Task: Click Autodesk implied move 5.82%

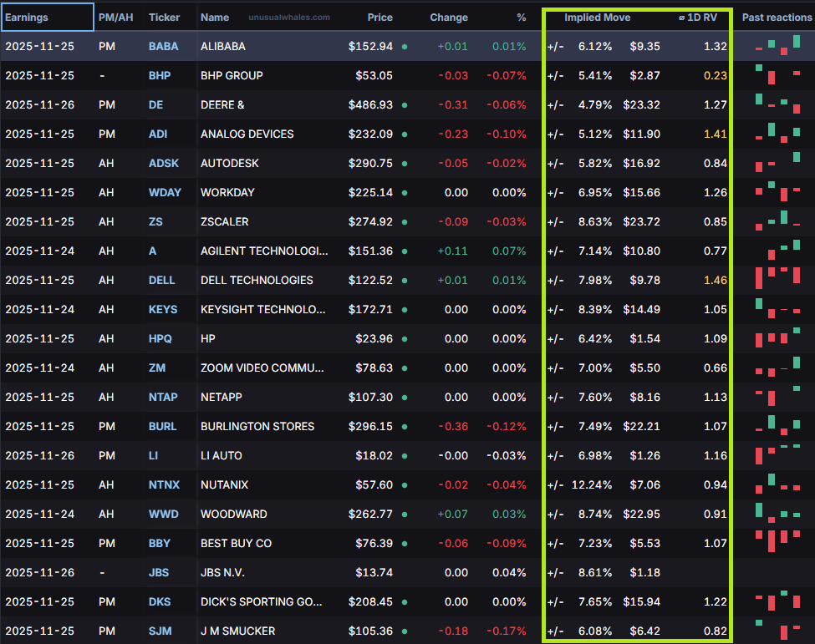Action: coord(595,163)
